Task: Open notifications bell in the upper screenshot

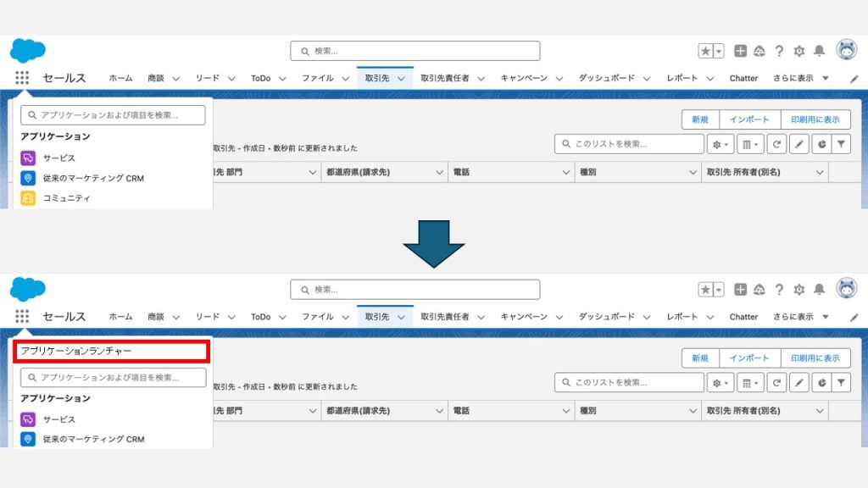Action: tap(819, 51)
